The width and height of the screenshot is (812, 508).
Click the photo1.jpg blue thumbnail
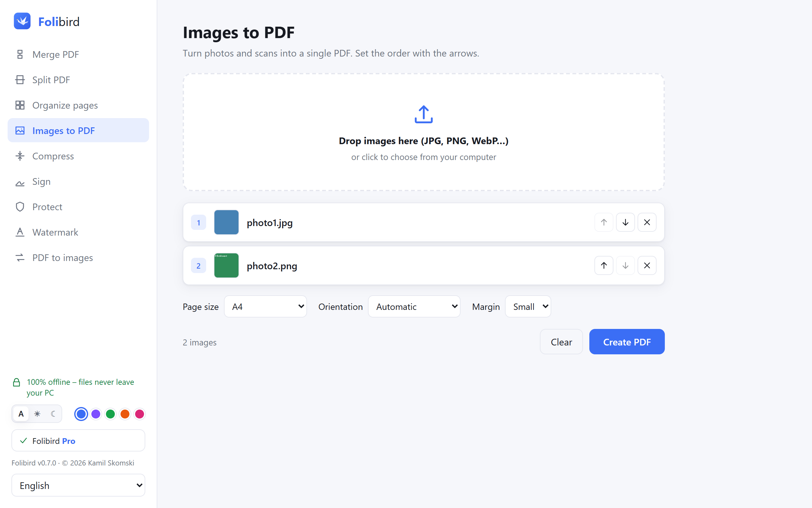226,223
